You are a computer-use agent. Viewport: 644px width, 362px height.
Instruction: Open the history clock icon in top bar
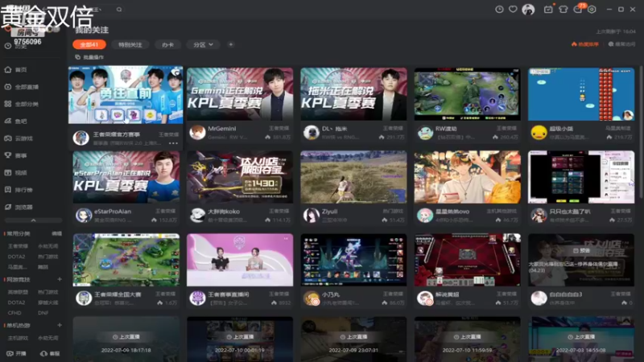(499, 9)
